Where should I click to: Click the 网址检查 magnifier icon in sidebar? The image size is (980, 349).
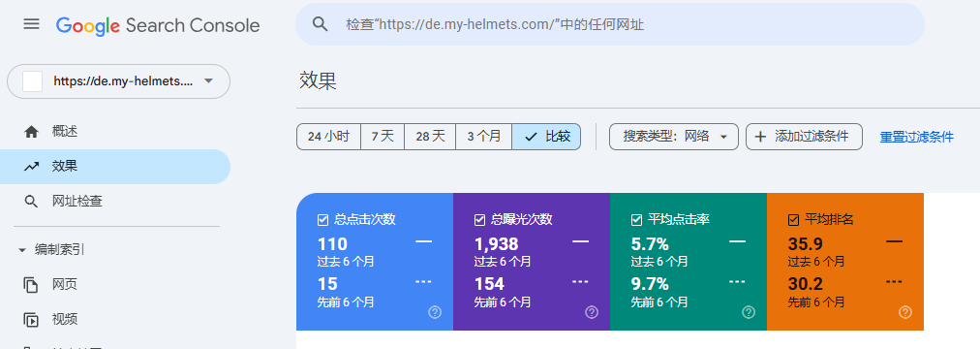pos(31,202)
